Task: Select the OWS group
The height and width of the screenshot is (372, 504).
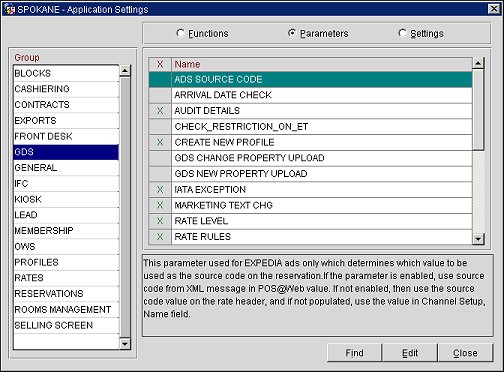Action: click(66, 247)
